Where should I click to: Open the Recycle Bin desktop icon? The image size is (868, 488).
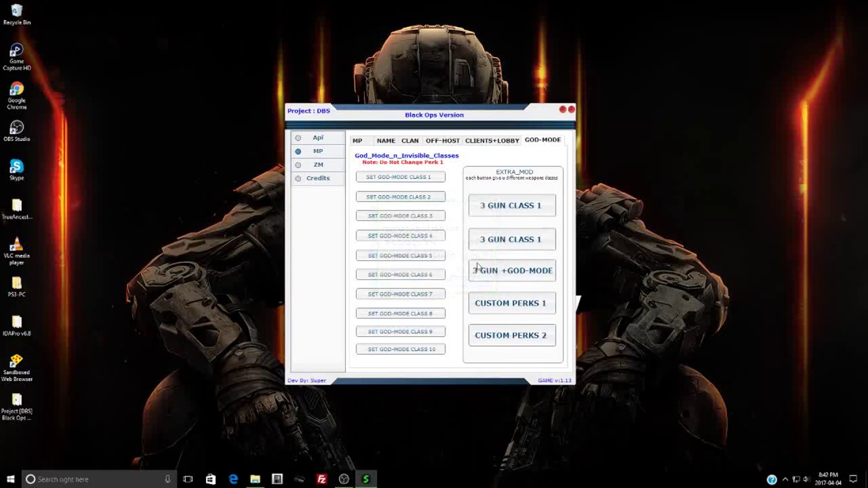(17, 15)
